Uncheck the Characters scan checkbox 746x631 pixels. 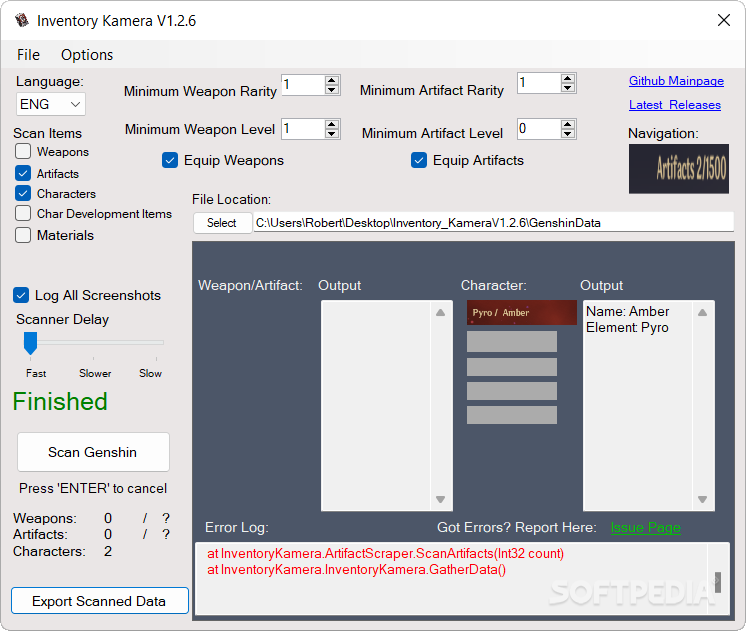tap(23, 193)
